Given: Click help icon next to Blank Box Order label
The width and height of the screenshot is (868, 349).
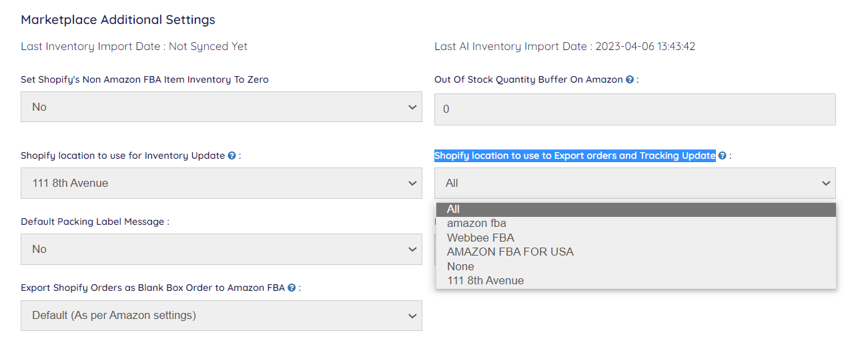Looking at the screenshot, I should point(292,288).
